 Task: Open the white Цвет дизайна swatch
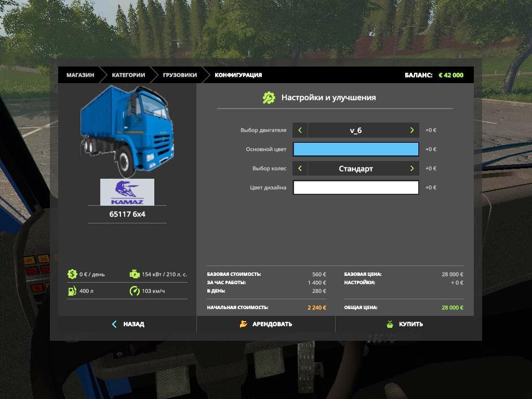pyautogui.click(x=356, y=188)
